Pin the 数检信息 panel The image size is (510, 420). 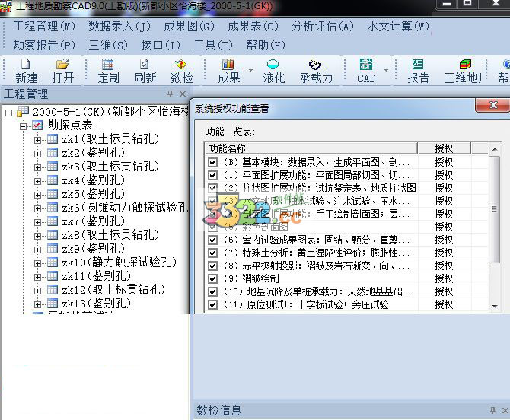[x=492, y=410]
